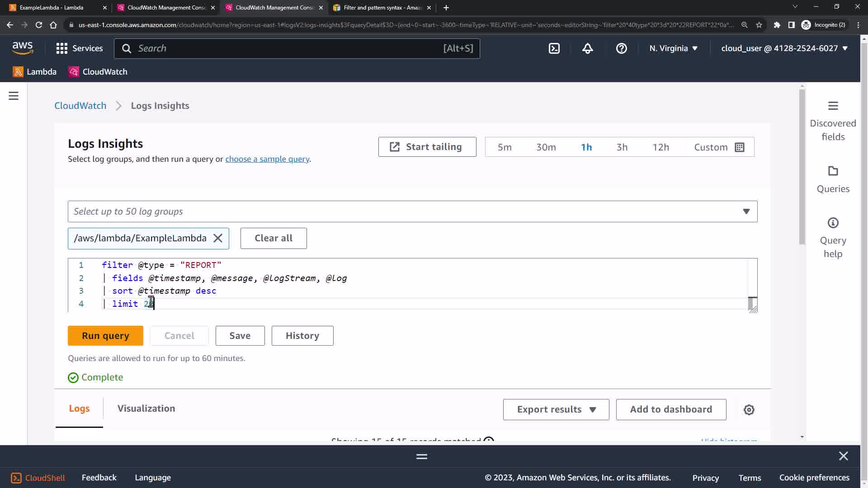This screenshot has width=868, height=488.
Task: Switch to the Visualization tab
Action: pos(146,408)
